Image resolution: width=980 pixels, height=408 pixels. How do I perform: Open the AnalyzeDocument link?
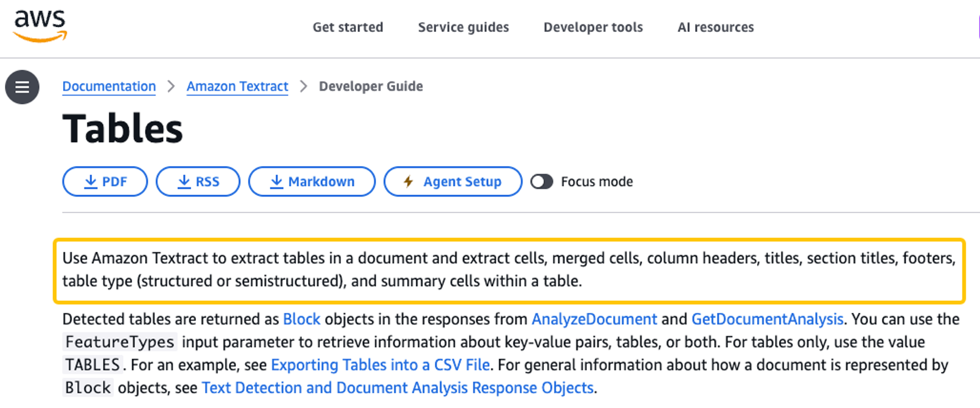[x=594, y=319]
